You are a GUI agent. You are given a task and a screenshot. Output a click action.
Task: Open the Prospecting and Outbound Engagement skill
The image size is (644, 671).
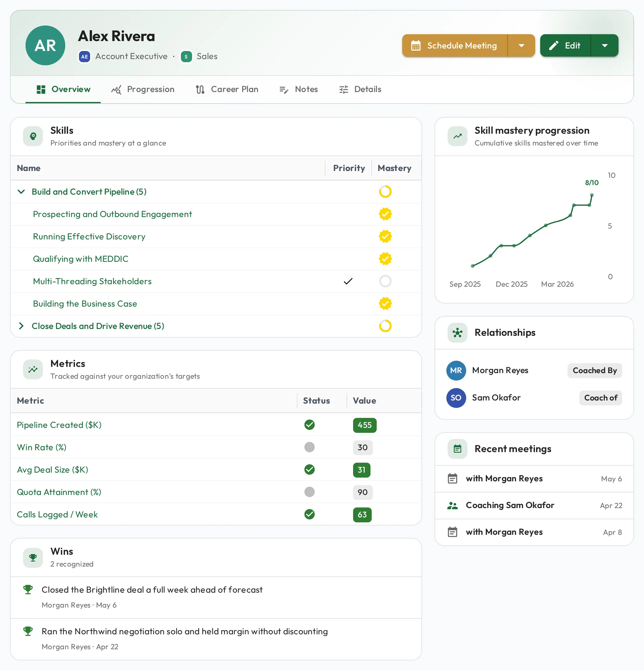pyautogui.click(x=112, y=214)
